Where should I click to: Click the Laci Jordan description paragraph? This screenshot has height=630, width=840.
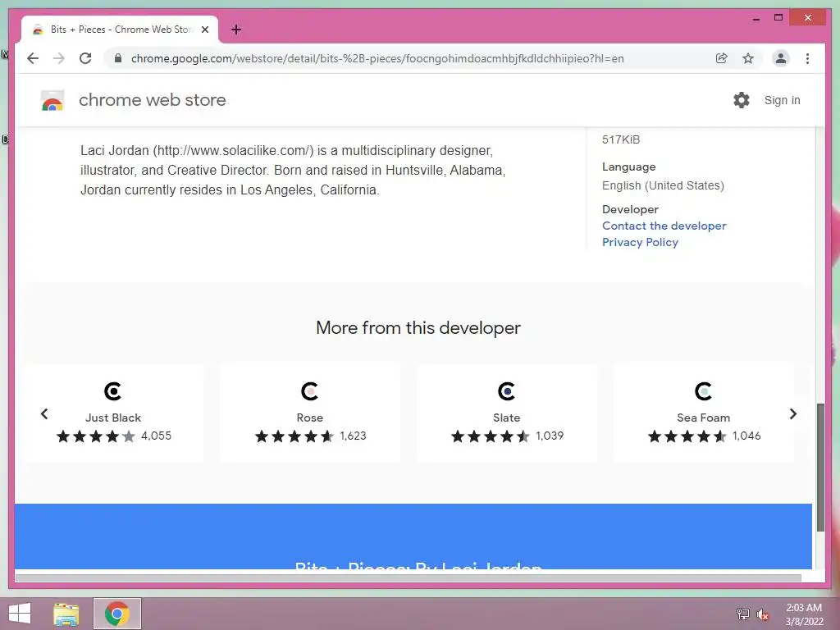pos(293,171)
